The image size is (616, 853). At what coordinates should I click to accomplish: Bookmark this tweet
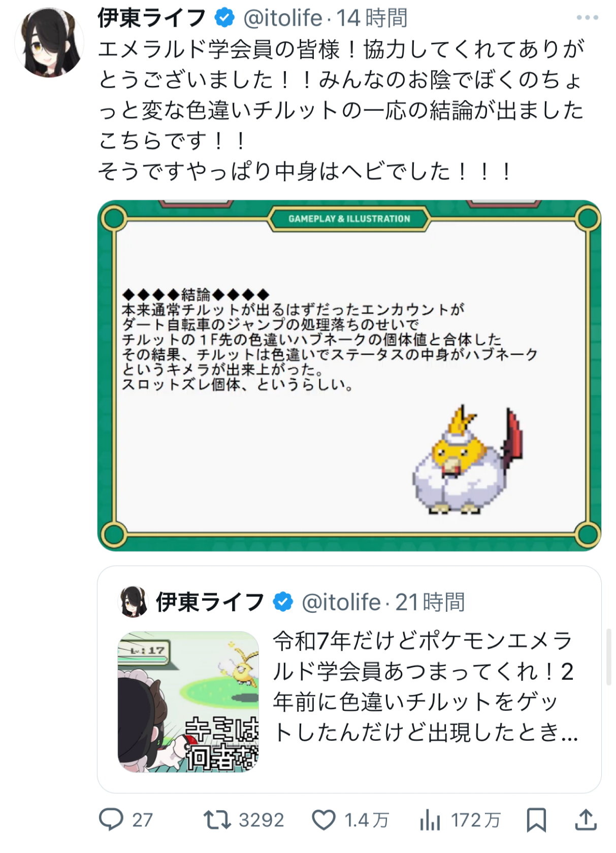click(536, 819)
